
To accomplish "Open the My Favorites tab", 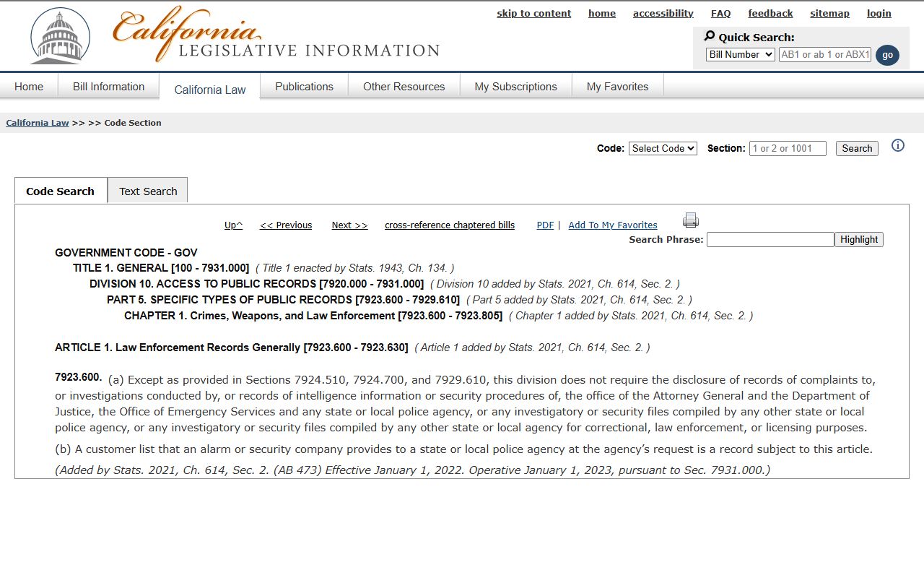I will coord(617,87).
